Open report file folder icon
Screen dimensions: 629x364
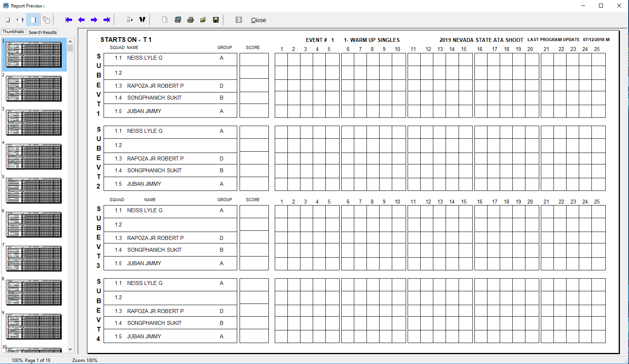click(203, 20)
